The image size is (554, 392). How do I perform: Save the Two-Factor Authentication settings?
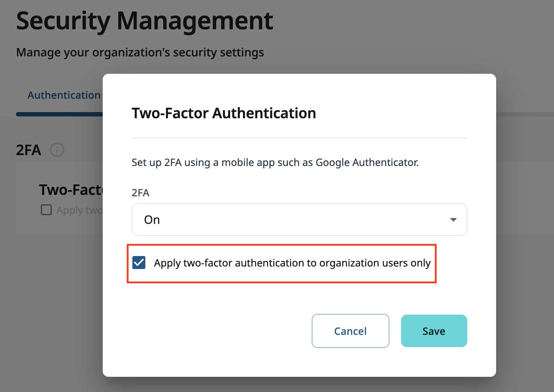pos(434,331)
